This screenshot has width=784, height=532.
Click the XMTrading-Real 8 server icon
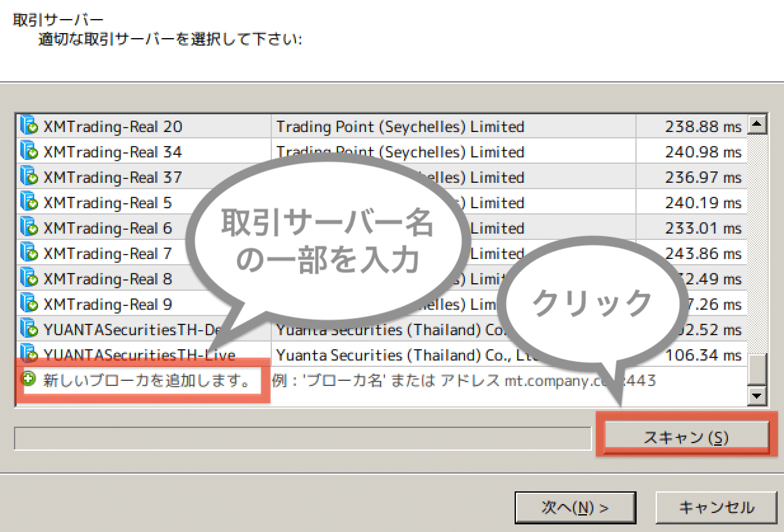(x=29, y=278)
